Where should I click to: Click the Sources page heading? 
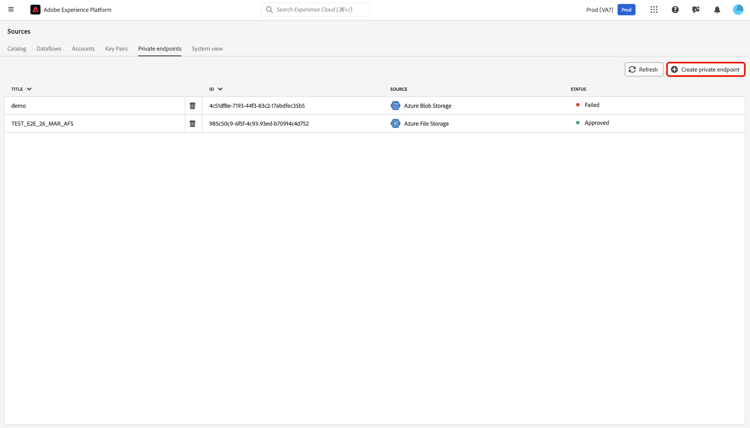coord(19,31)
